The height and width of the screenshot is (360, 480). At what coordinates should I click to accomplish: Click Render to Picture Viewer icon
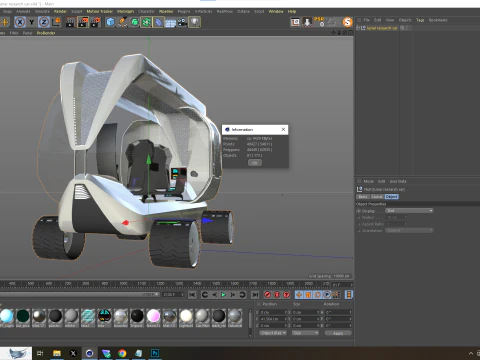coord(83,22)
